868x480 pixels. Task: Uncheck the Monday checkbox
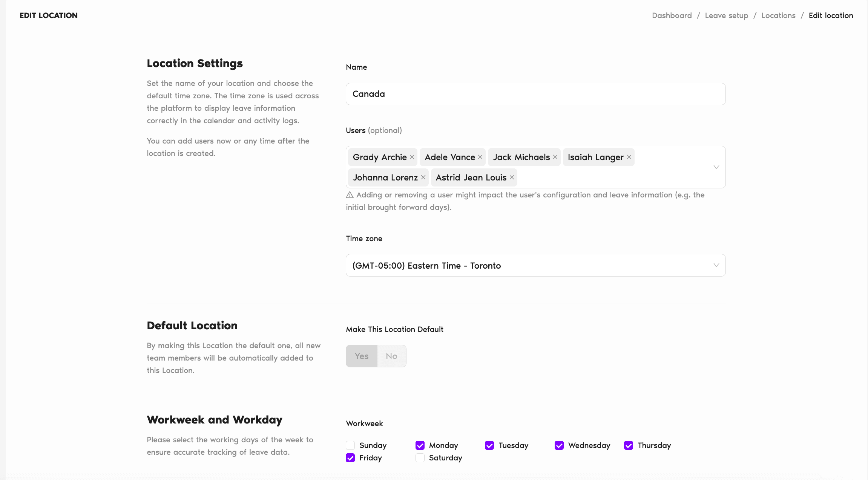(420, 445)
